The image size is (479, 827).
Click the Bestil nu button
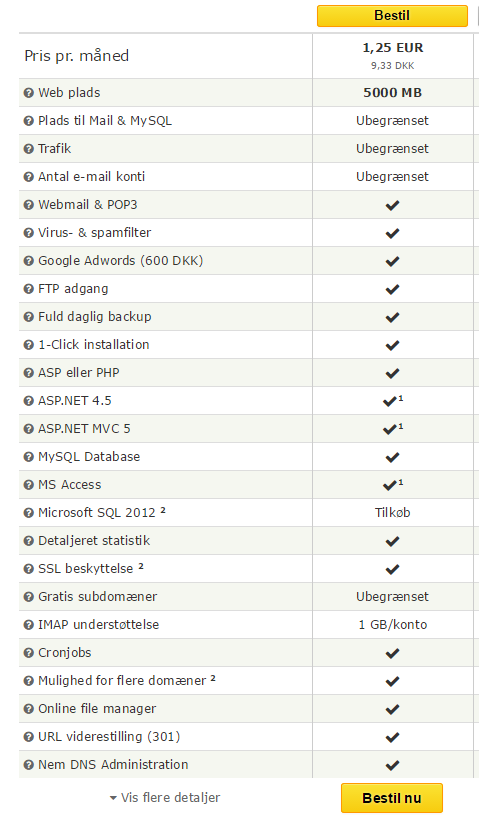[391, 798]
